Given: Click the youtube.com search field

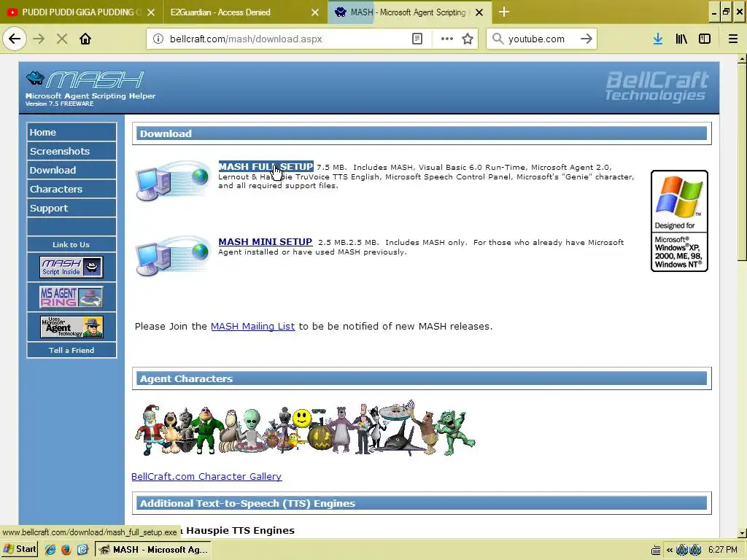Looking at the screenshot, I should (541, 39).
